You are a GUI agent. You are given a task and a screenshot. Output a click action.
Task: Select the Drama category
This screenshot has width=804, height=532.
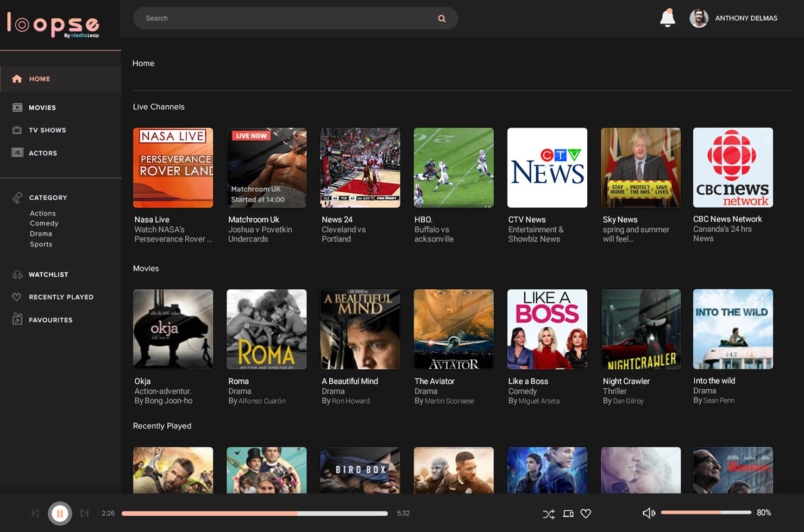pyautogui.click(x=41, y=233)
